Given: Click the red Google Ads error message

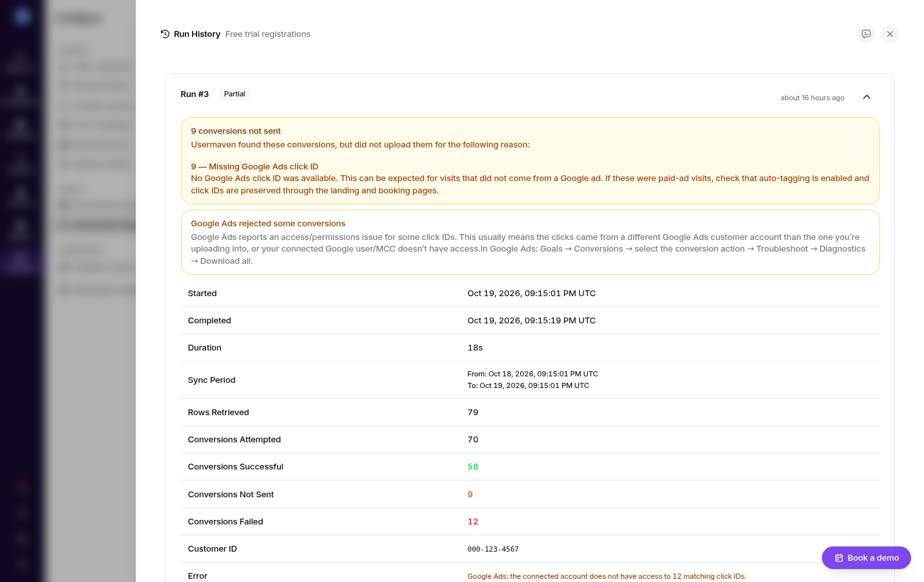Looking at the screenshot, I should (x=607, y=576).
